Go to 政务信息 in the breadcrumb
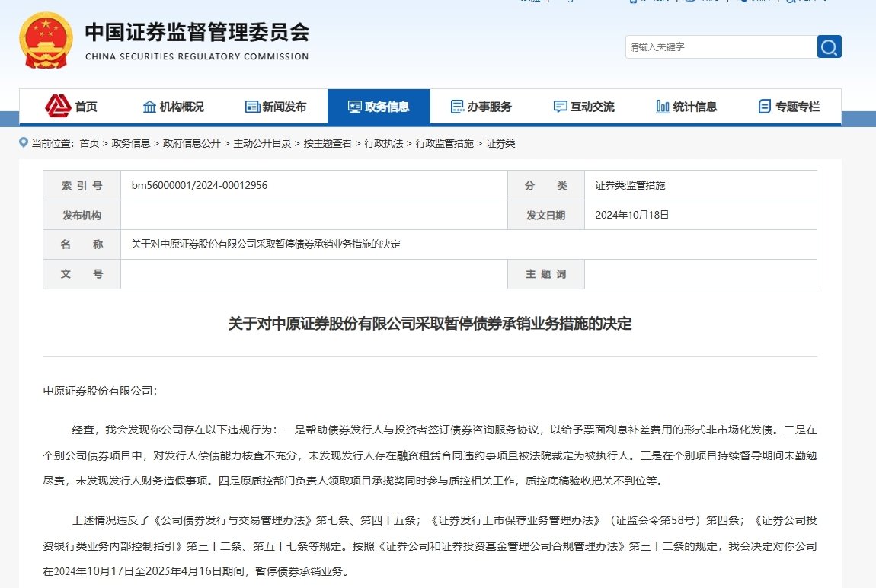 click(x=131, y=143)
